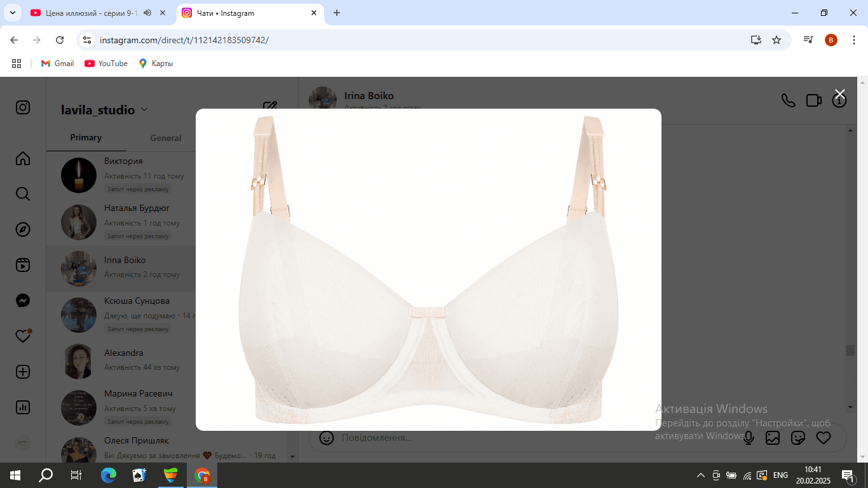Open the YouTube bookmark
The height and width of the screenshot is (488, 868).
point(106,64)
